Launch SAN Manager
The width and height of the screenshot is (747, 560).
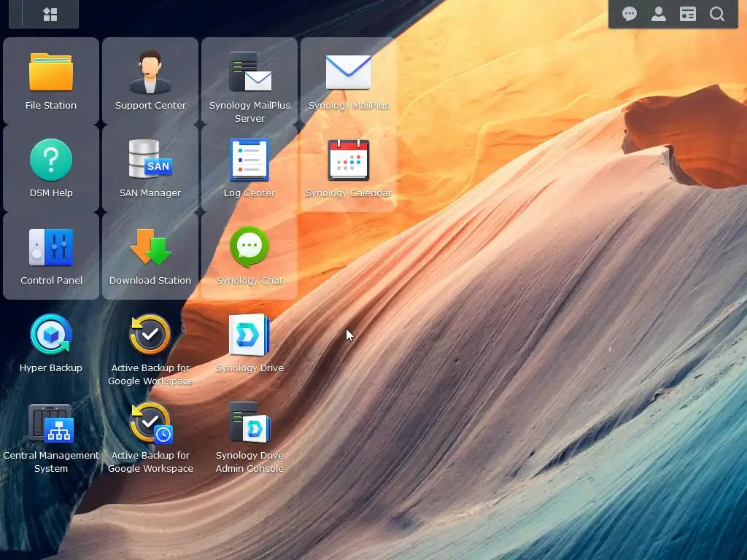coord(150,159)
